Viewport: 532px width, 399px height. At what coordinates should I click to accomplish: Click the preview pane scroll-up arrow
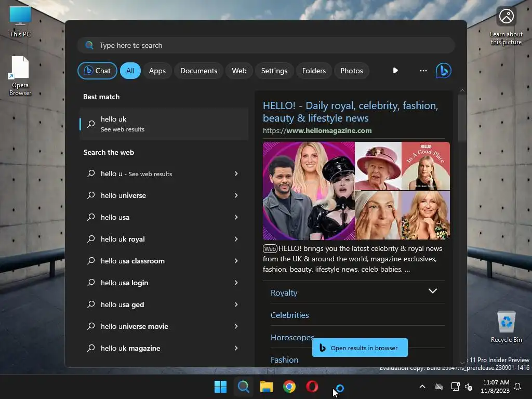coord(462,90)
